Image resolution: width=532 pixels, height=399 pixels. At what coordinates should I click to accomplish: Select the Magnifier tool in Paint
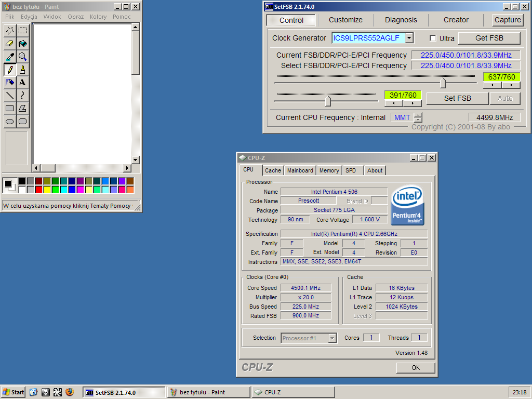click(23, 57)
